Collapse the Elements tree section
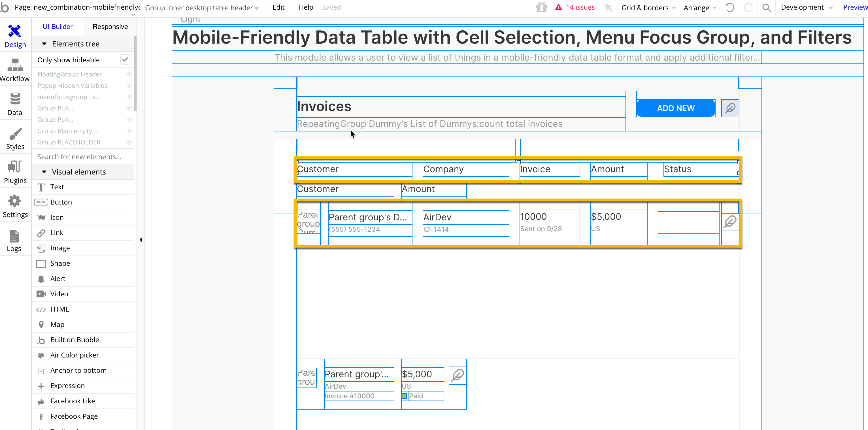Viewport: 868px width, 430px height. coord(44,44)
